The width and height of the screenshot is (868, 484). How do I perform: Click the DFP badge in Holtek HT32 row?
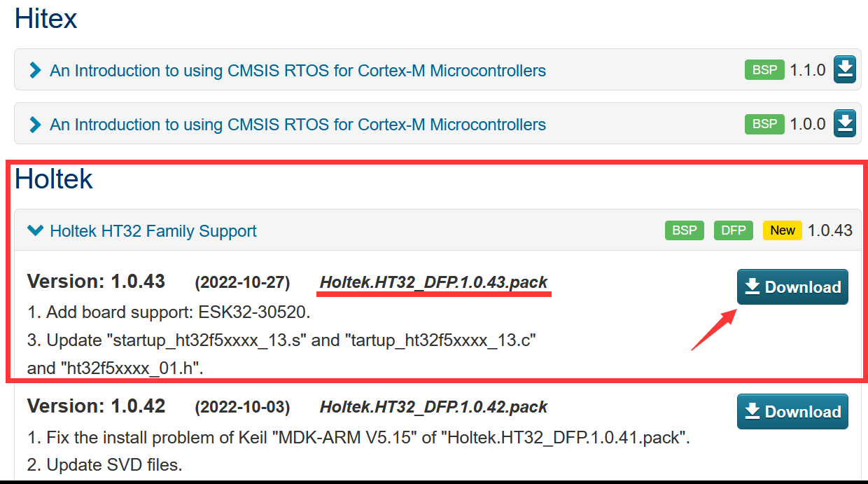(734, 230)
